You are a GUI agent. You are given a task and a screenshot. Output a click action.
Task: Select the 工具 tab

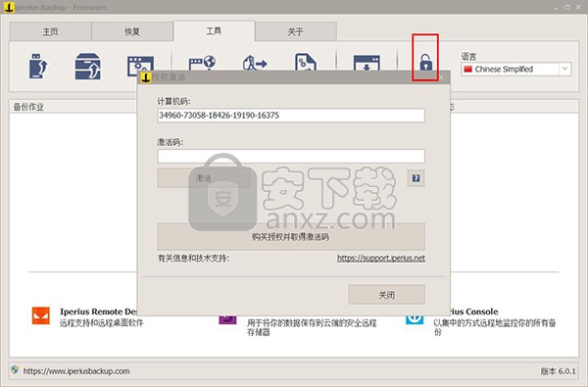point(214,30)
